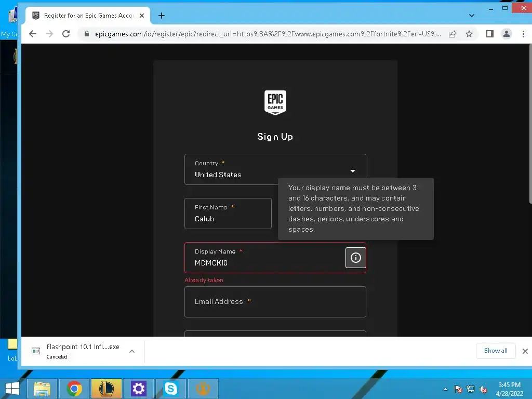The height and width of the screenshot is (399, 532).
Task: Click Show all downloads button
Action: (496, 351)
